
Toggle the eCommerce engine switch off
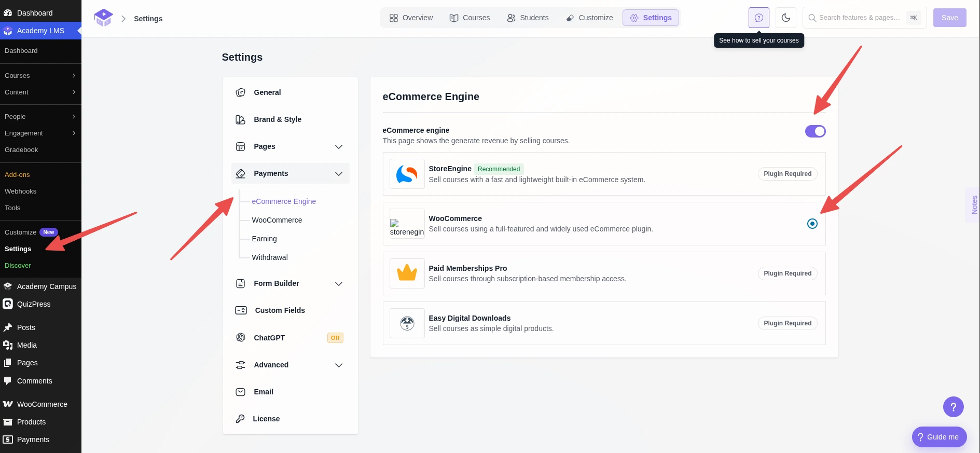point(815,131)
